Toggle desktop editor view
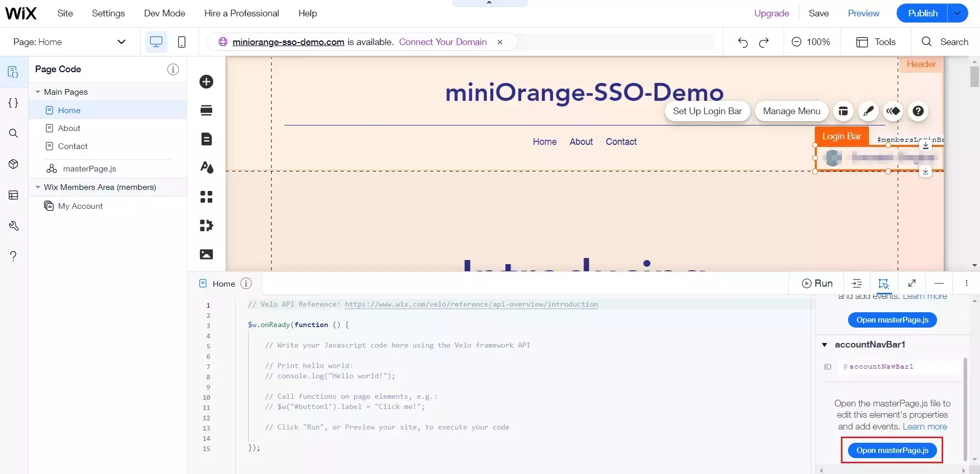Image resolution: width=980 pixels, height=474 pixels. coord(156,42)
